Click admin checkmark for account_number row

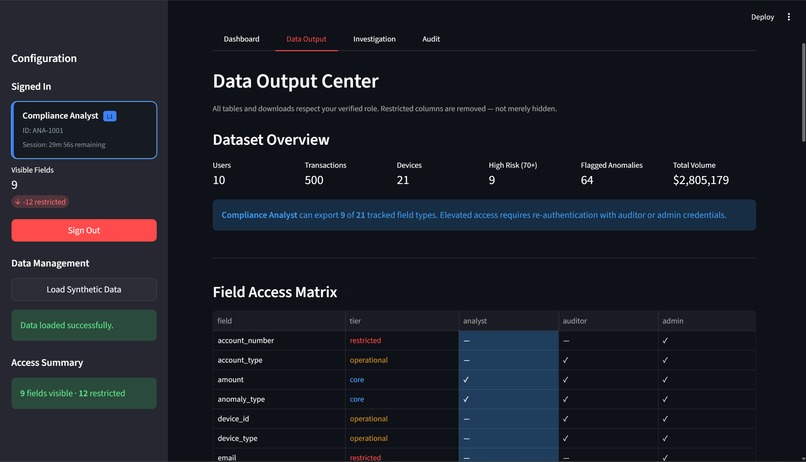click(665, 340)
